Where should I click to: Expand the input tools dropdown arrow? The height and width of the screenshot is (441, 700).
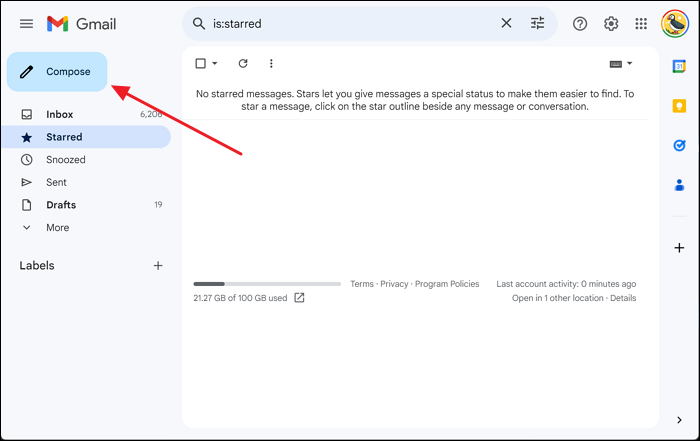click(x=629, y=63)
